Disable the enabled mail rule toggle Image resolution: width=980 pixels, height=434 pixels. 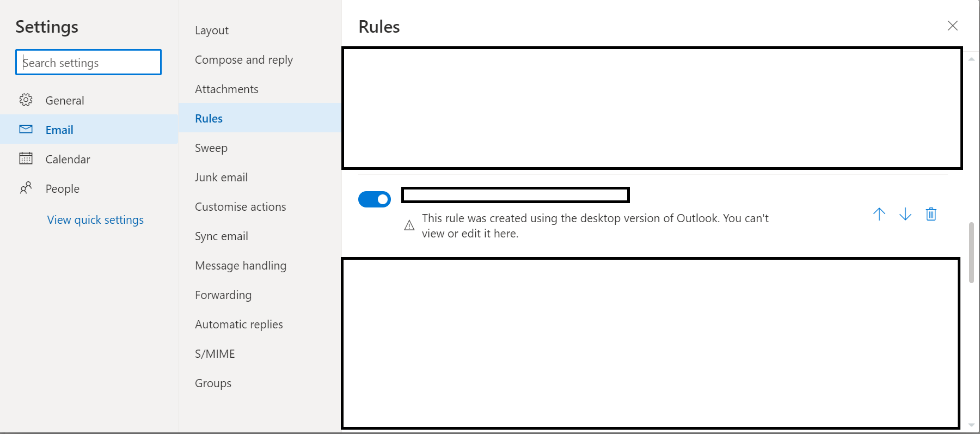coord(375,199)
